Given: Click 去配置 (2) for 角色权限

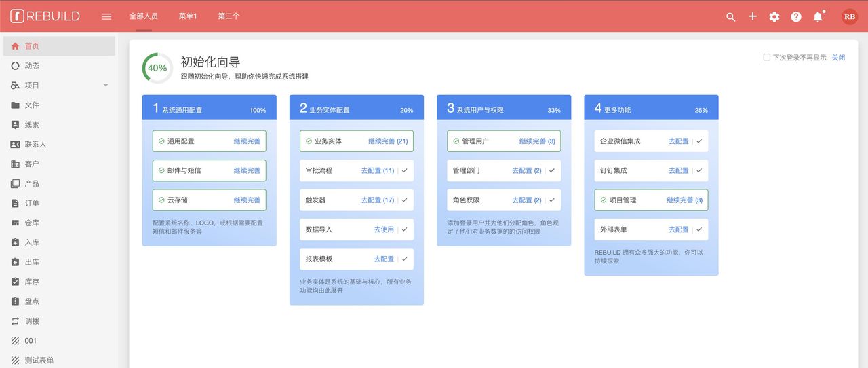Looking at the screenshot, I should click(527, 200).
